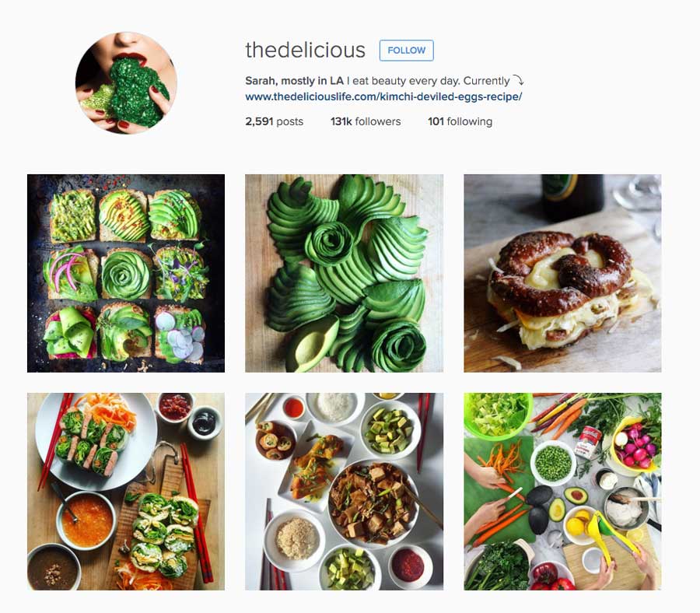This screenshot has width=700, height=613.
Task: Open the pretzel cheese sandwich photo
Action: click(562, 273)
